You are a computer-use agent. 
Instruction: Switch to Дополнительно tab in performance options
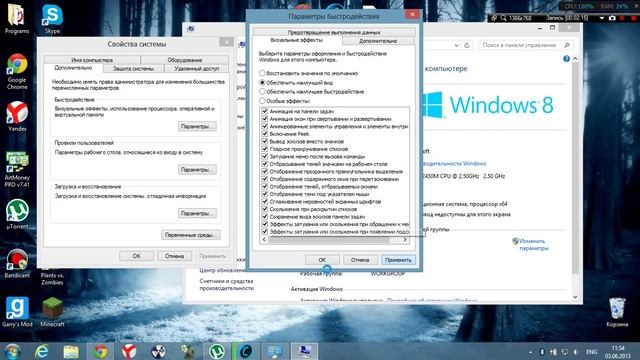pos(378,41)
